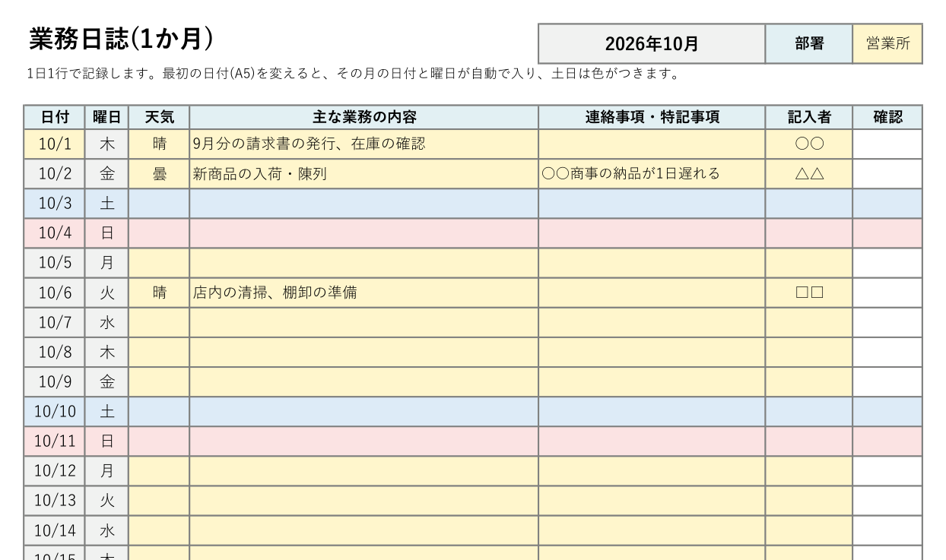Screen dimensions: 946x560
Task: Click the 主な業務の内容 cell for 10/7
Action: click(x=364, y=322)
